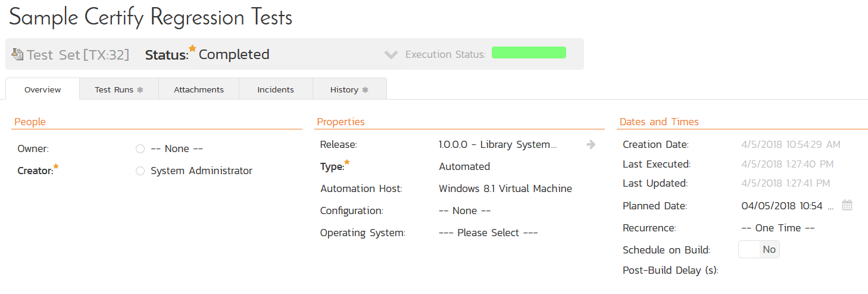The width and height of the screenshot is (868, 294).
Task: Switch to the Overview tab
Action: [x=42, y=89]
